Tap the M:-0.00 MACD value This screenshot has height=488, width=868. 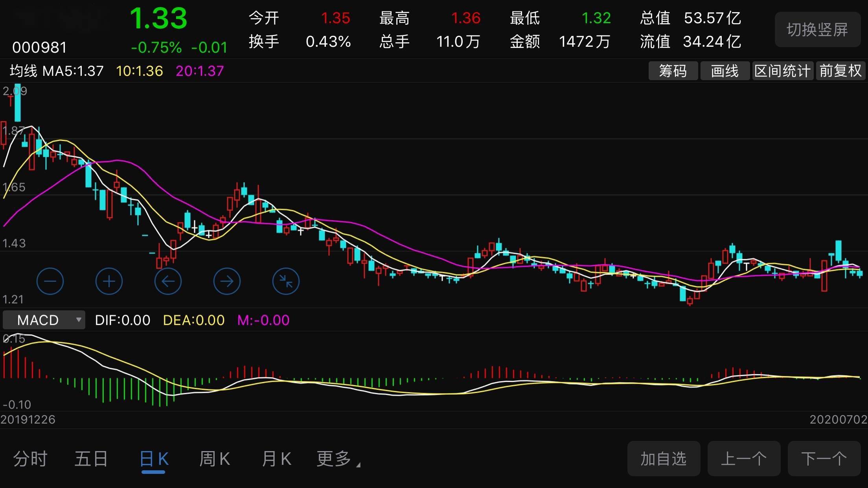click(263, 320)
